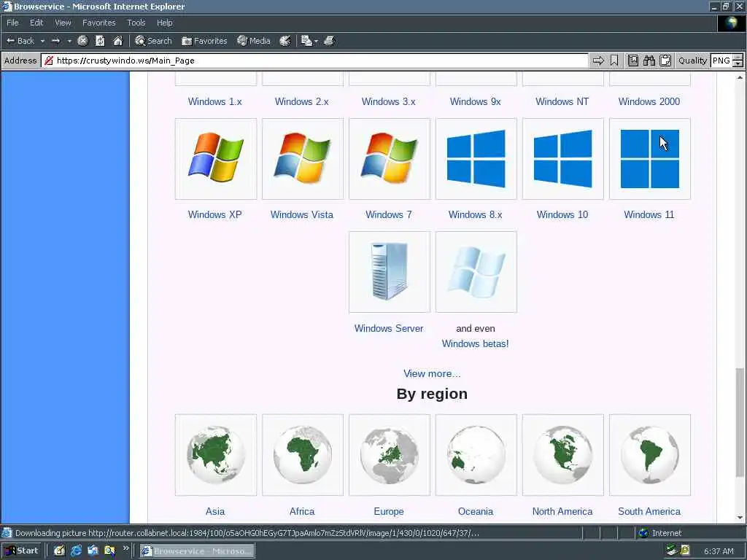Image resolution: width=747 pixels, height=560 pixels.
Task: Click the Windows Server tower thumbnail
Action: point(390,273)
